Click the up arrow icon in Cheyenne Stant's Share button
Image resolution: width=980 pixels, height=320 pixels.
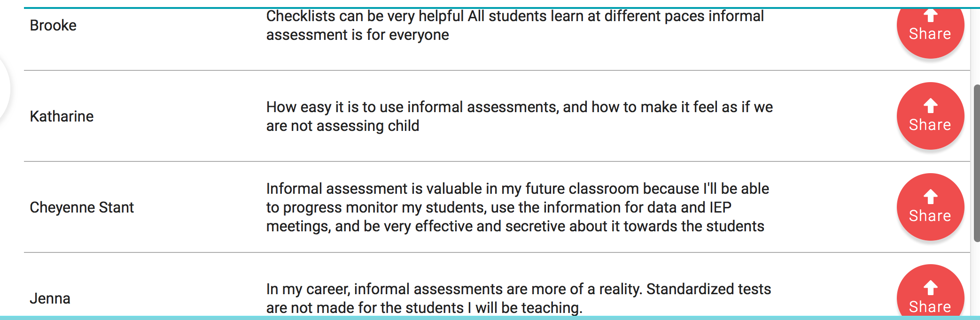click(x=930, y=197)
